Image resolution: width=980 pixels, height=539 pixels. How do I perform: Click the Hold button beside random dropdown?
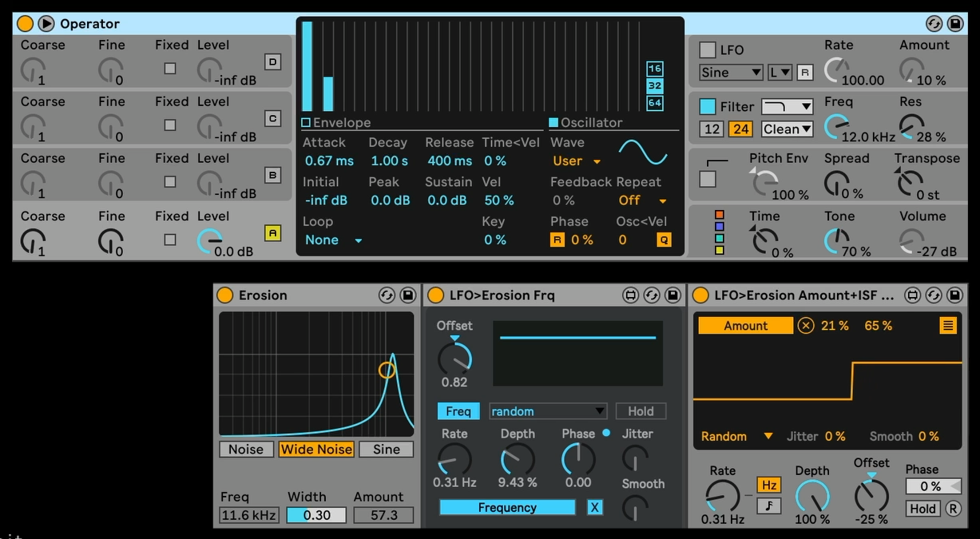click(641, 411)
